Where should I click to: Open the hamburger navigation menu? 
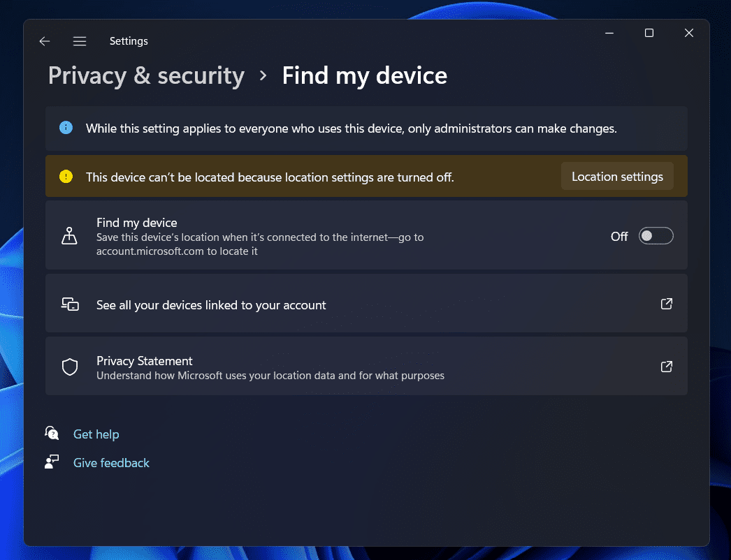pyautogui.click(x=80, y=41)
